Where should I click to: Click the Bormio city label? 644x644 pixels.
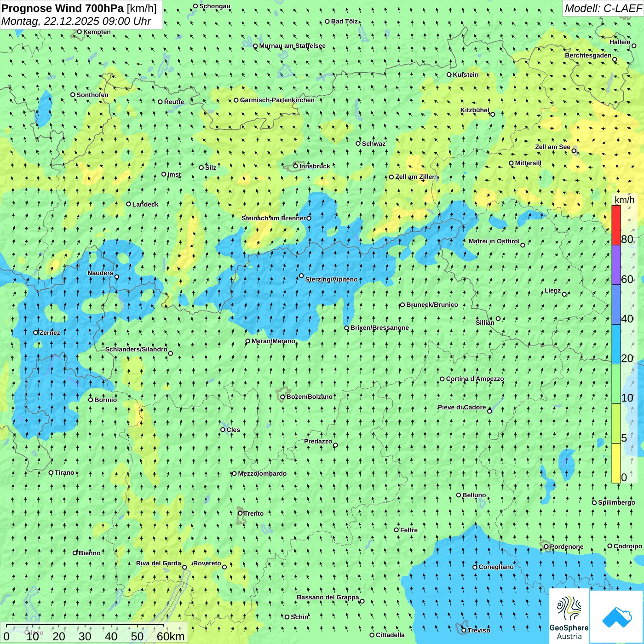pos(105,400)
